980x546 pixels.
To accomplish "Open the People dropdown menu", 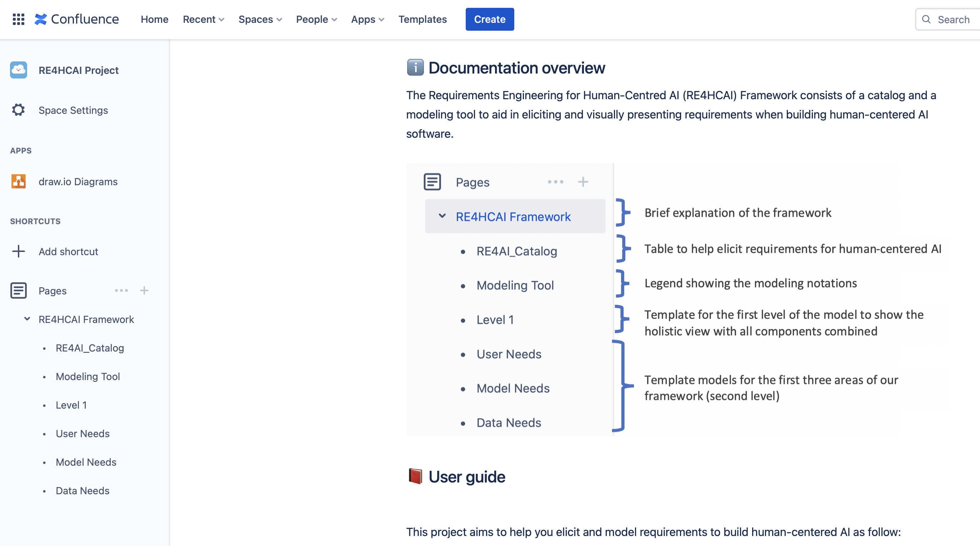I will pyautogui.click(x=316, y=19).
